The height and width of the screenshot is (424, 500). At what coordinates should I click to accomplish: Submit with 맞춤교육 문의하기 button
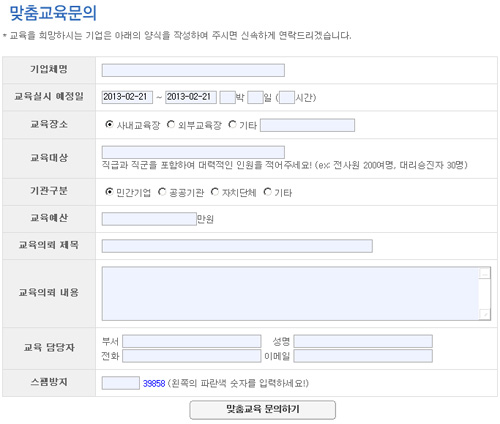point(262,410)
